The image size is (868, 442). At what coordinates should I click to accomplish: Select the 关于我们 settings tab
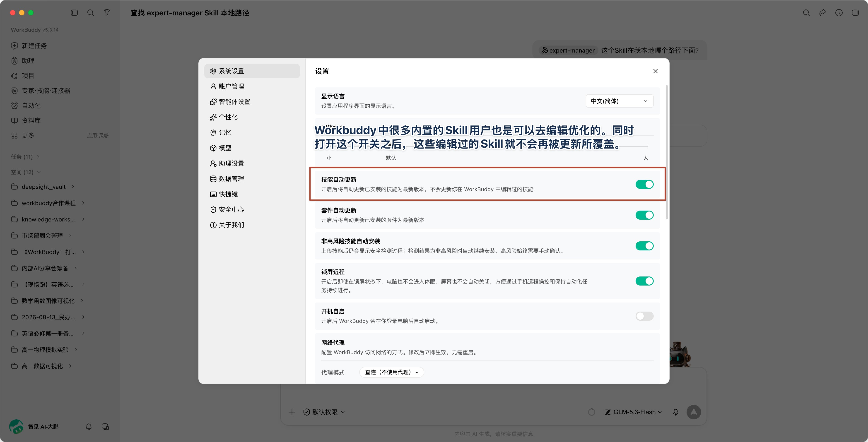(252, 225)
